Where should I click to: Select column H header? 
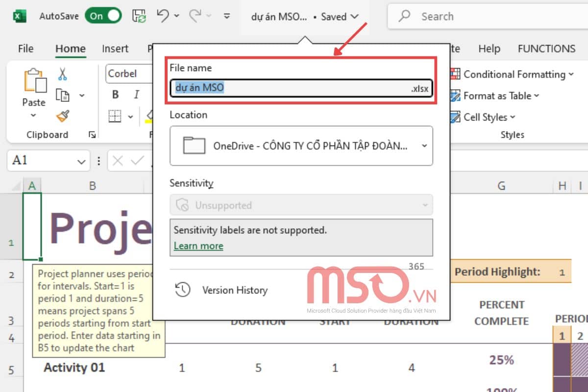(x=563, y=185)
